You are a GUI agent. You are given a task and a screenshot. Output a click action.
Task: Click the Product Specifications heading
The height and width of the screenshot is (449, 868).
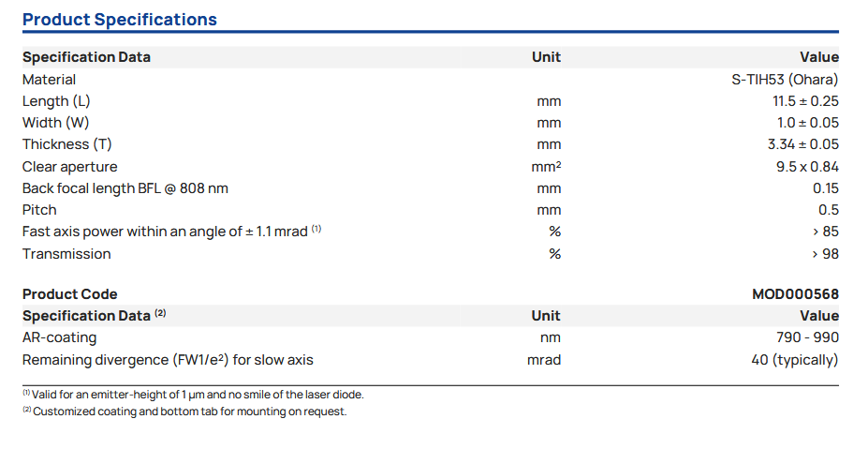click(x=120, y=20)
